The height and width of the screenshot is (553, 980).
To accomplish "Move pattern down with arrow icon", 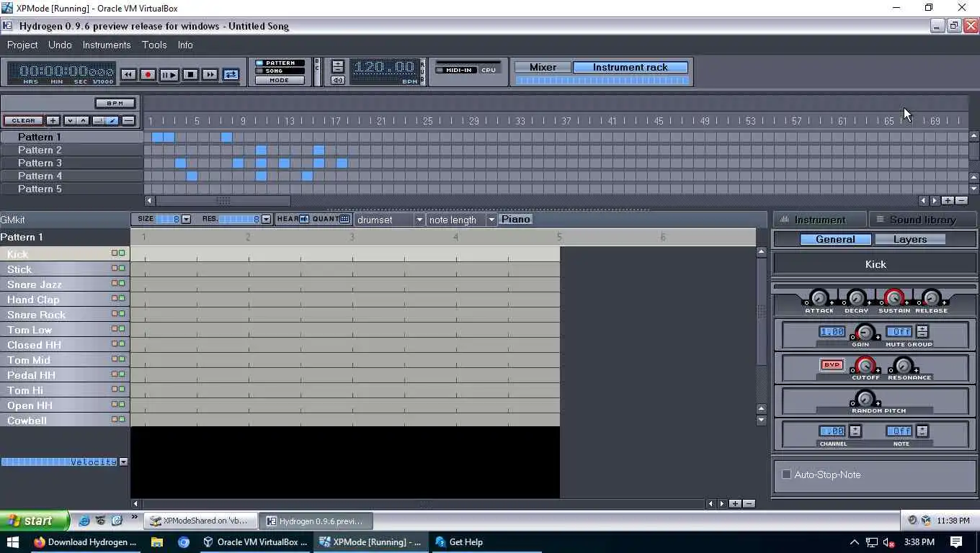I will (70, 120).
